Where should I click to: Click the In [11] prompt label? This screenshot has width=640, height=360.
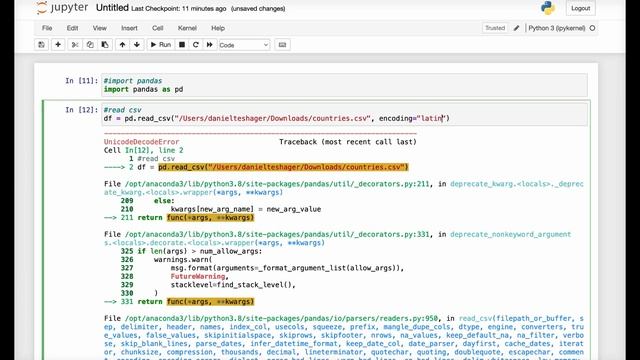pyautogui.click(x=82, y=81)
